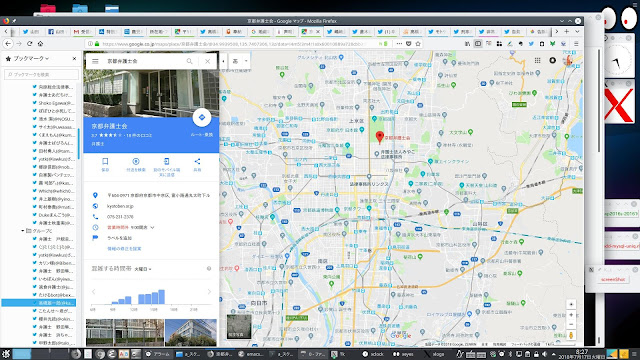The width and height of the screenshot is (640, 360).
Task: Collapse the Maps side panel with arrow toggle
Action: (223, 61)
